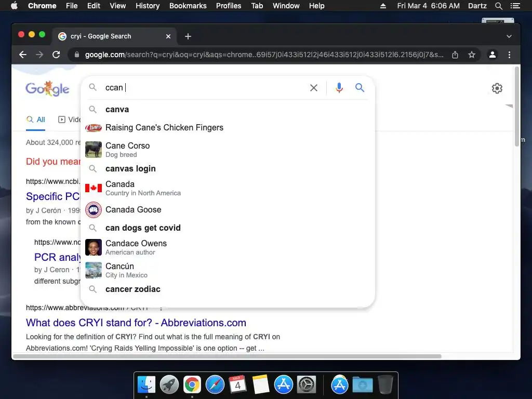Choose 'Raising Cane's Chicken Fingers' suggestion
Viewport: 532px width, 399px height.
click(228, 128)
